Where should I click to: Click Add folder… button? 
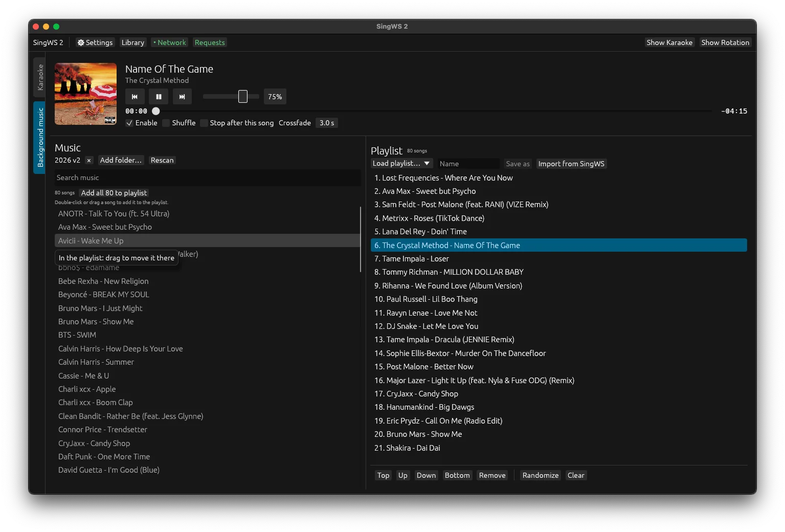(121, 160)
